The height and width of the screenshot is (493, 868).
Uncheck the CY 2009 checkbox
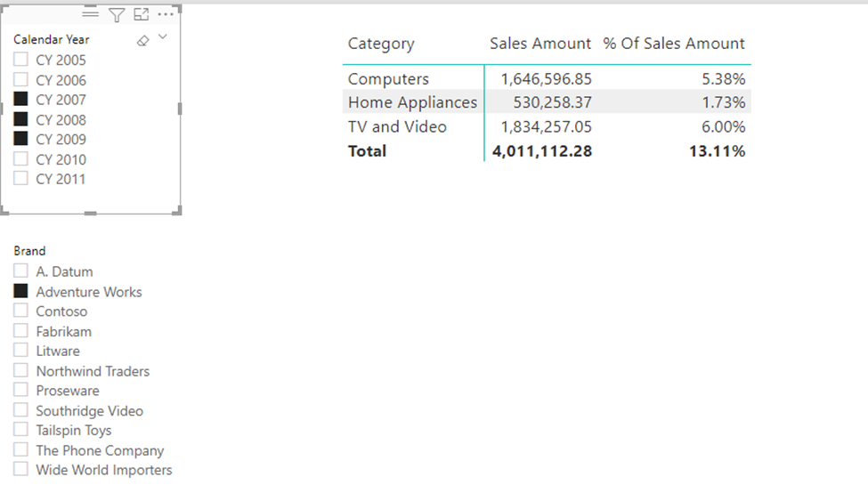(20, 138)
